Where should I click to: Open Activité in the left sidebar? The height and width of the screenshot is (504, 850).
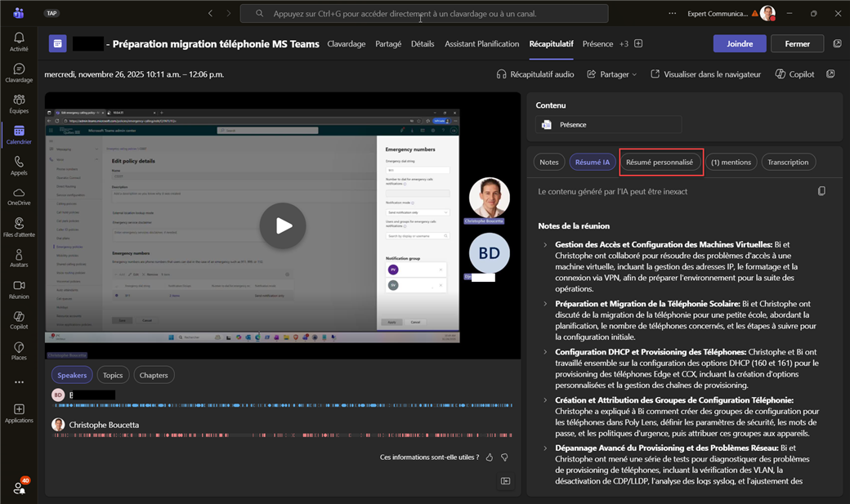pyautogui.click(x=18, y=42)
